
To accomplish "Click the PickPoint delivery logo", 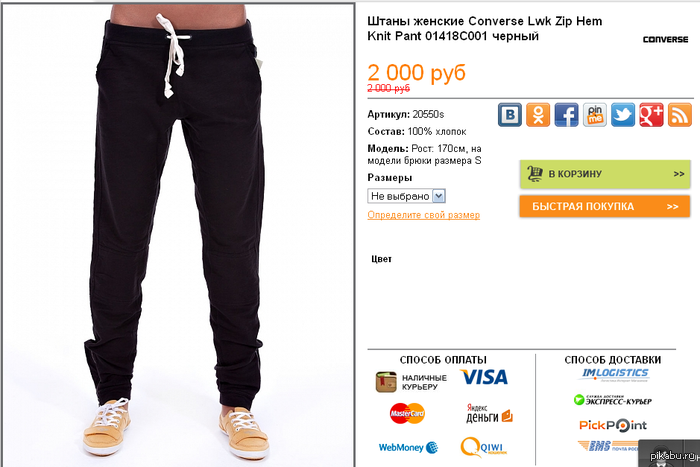I will tap(612, 425).
